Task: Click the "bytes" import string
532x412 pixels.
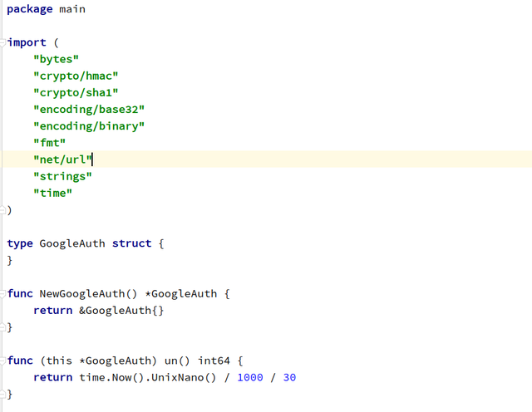Action: [x=56, y=59]
